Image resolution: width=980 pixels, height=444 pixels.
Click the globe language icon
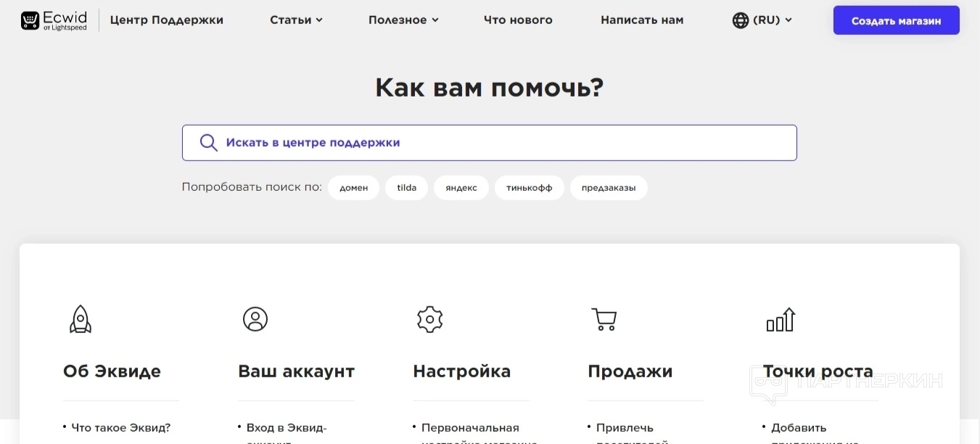tap(741, 20)
